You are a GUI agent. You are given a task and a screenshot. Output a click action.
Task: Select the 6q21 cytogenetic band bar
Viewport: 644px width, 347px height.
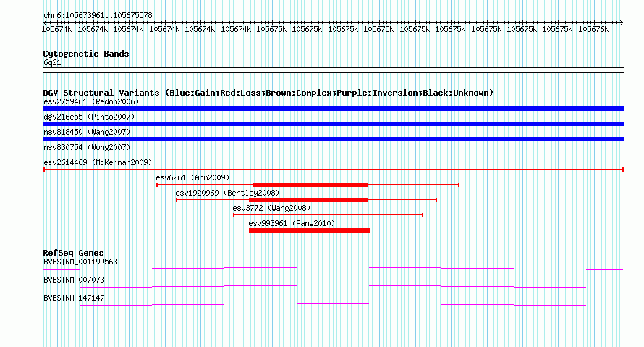click(333, 70)
